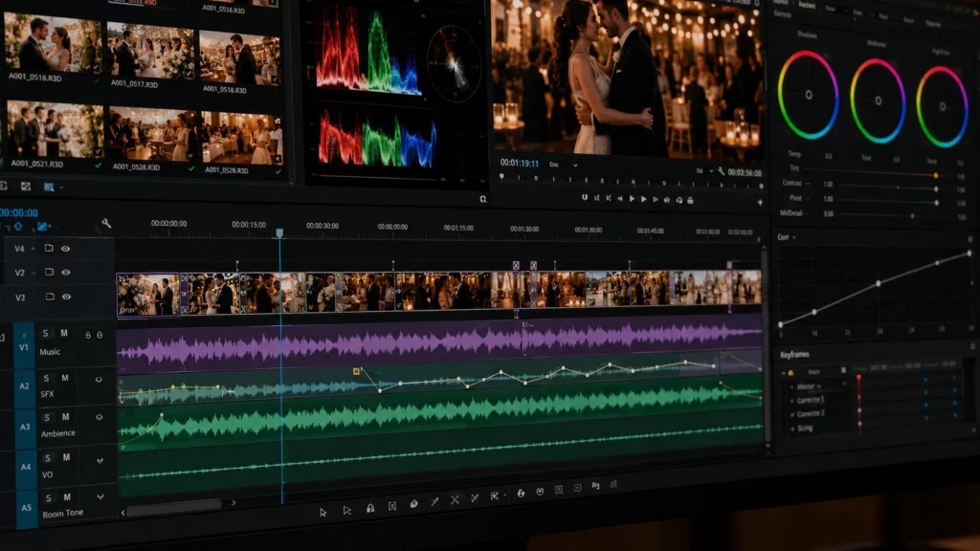Click right scroll arrow of timeline scrollbar
980x551 pixels.
[x=234, y=503]
